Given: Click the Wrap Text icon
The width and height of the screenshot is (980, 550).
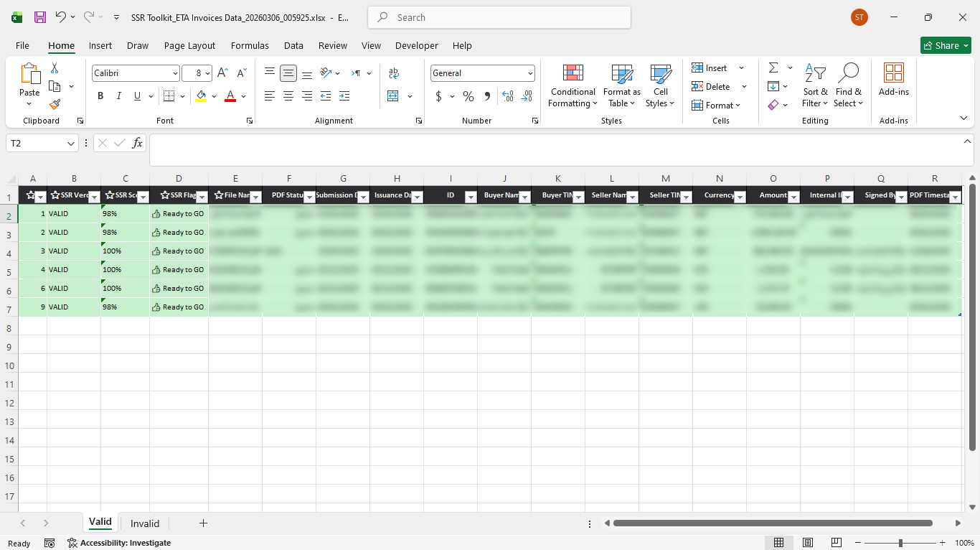Looking at the screenshot, I should (x=393, y=73).
